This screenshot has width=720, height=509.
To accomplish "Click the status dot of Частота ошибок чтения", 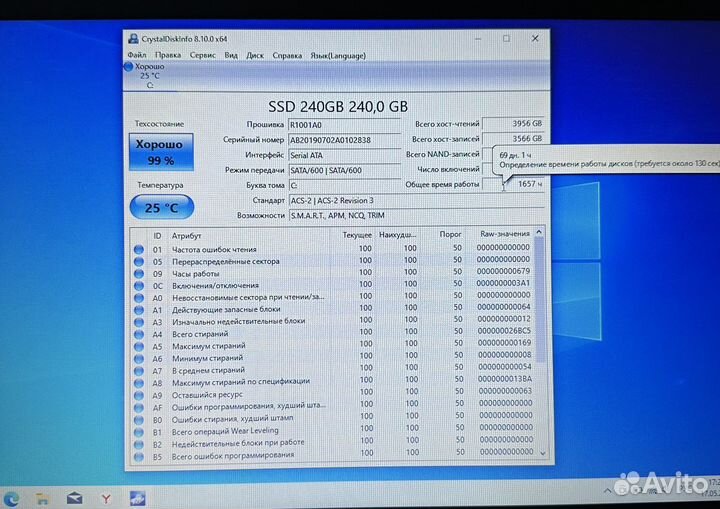I will coord(139,249).
